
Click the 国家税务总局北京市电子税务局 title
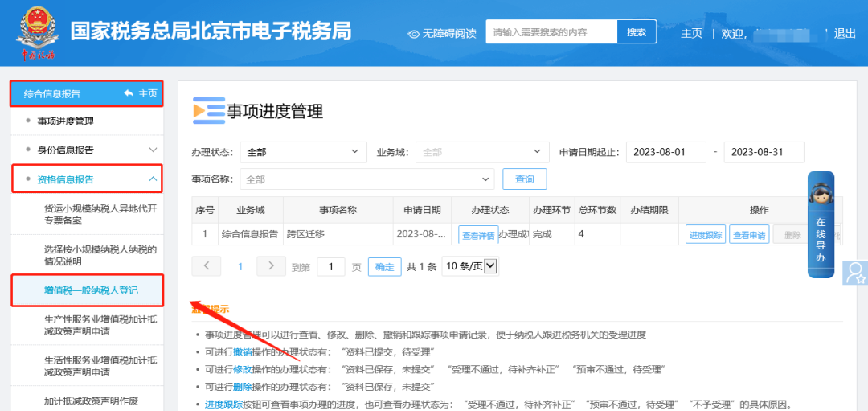211,31
